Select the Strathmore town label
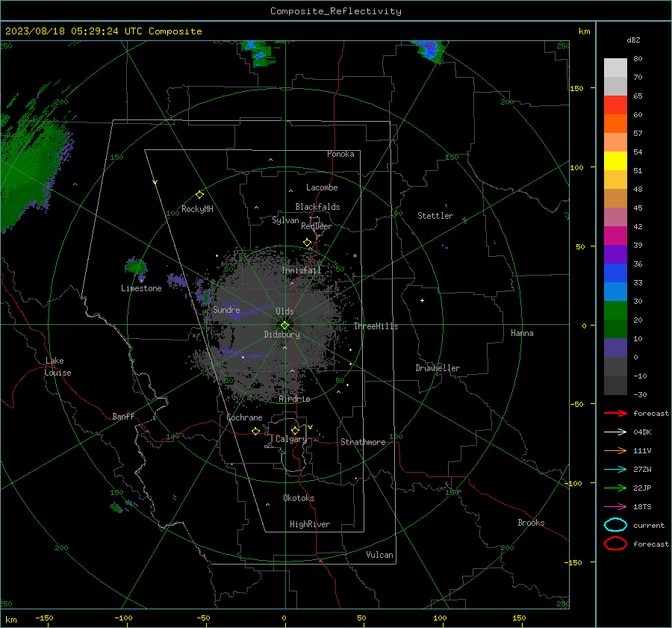 (x=363, y=442)
